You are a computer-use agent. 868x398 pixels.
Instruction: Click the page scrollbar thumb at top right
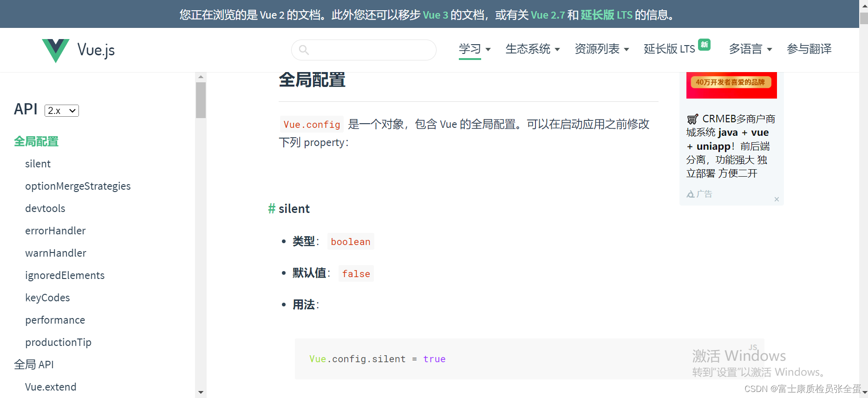(x=863, y=19)
